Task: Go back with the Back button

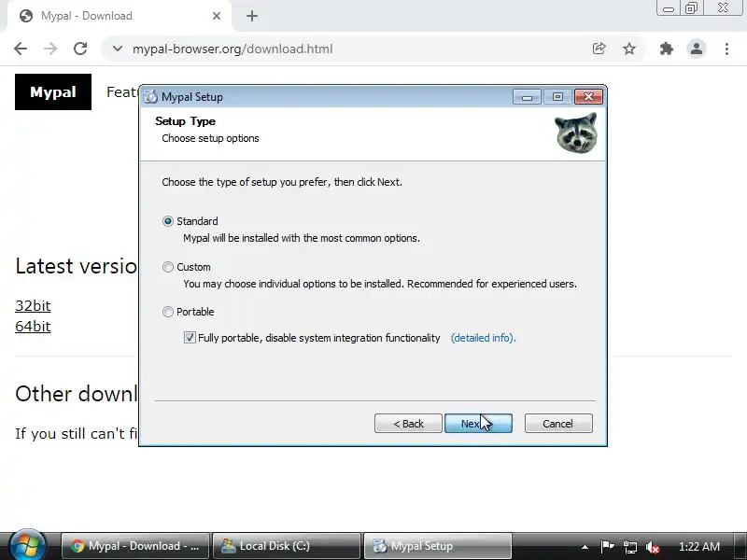Action: (408, 424)
